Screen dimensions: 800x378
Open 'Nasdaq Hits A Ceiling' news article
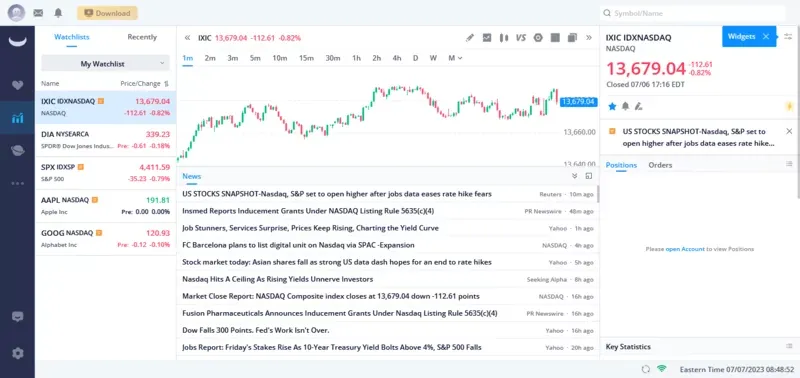click(278, 279)
